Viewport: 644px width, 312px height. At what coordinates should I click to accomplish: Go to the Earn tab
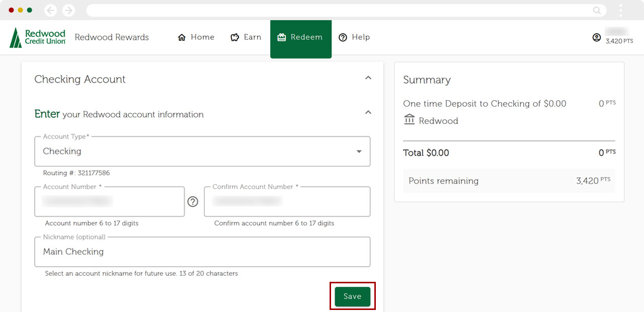click(x=246, y=37)
